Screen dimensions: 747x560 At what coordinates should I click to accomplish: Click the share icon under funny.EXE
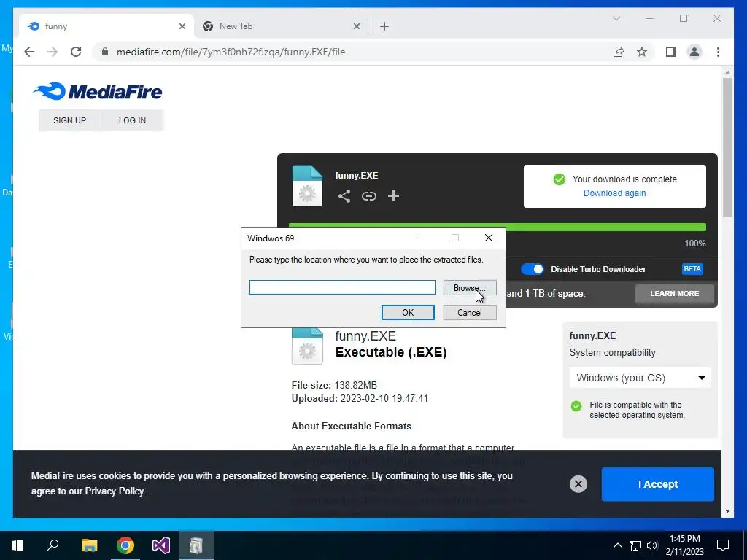(344, 195)
